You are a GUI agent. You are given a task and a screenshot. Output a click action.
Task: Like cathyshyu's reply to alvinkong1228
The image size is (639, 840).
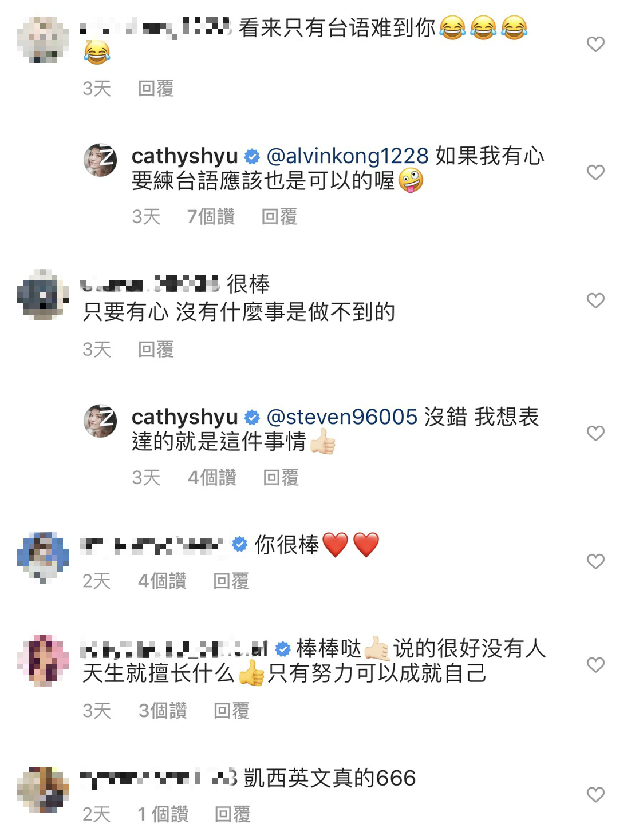click(x=595, y=172)
